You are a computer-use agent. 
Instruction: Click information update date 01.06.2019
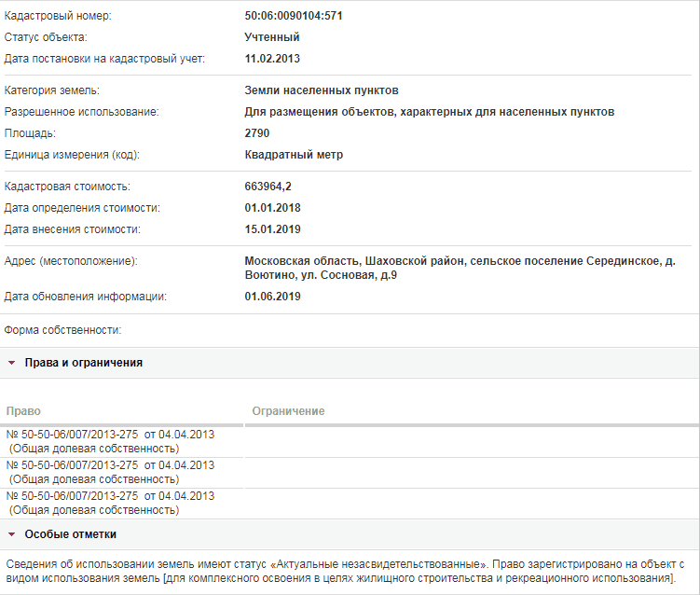pyautogui.click(x=272, y=297)
